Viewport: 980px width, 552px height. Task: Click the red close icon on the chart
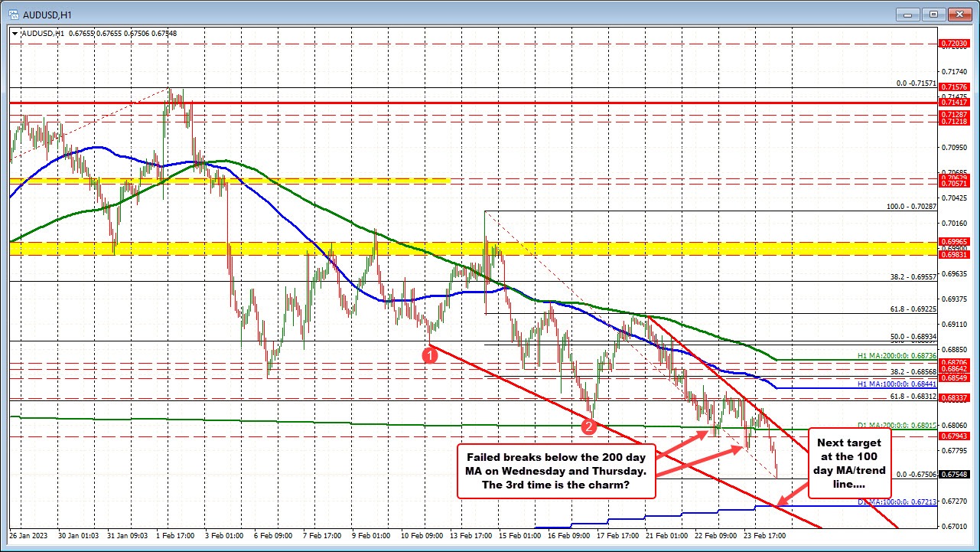[959, 14]
